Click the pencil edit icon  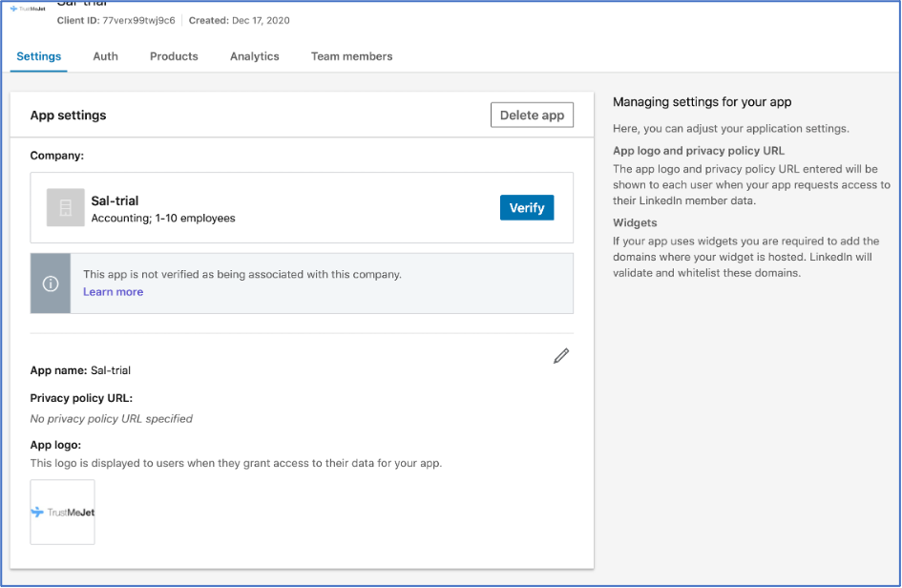click(x=561, y=356)
